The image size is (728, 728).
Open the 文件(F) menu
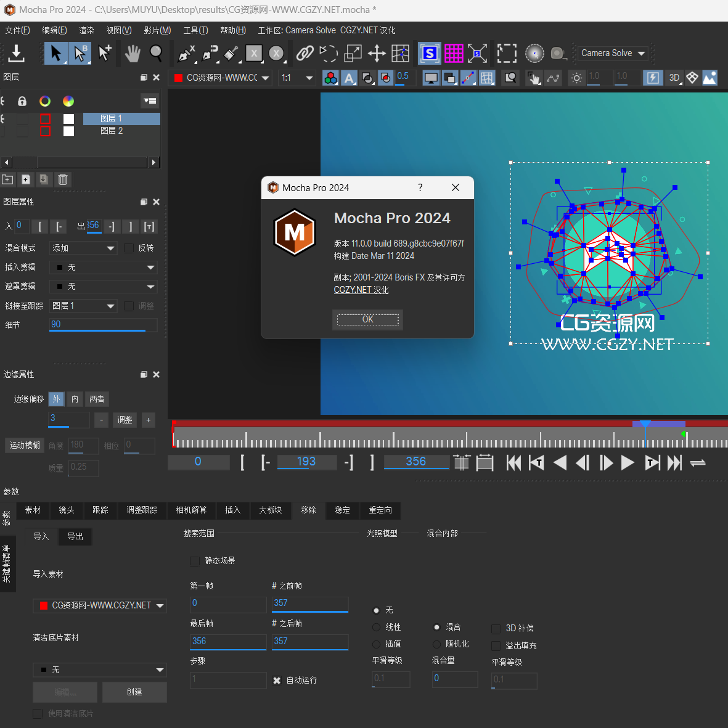pyautogui.click(x=17, y=30)
